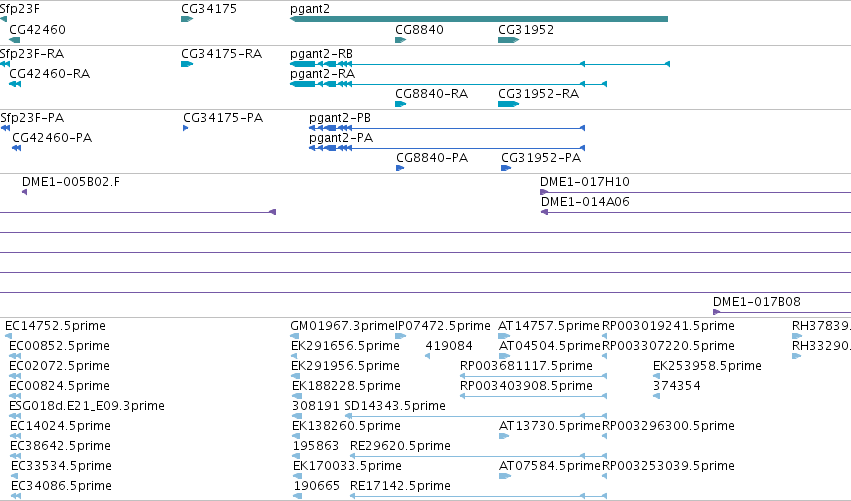Select the DME1-005B02.F purple arrow marker
Viewport: 851px width, 501px height.
tap(24, 192)
